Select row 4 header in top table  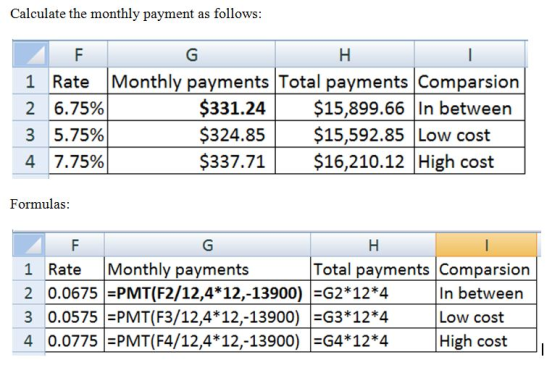[30, 161]
